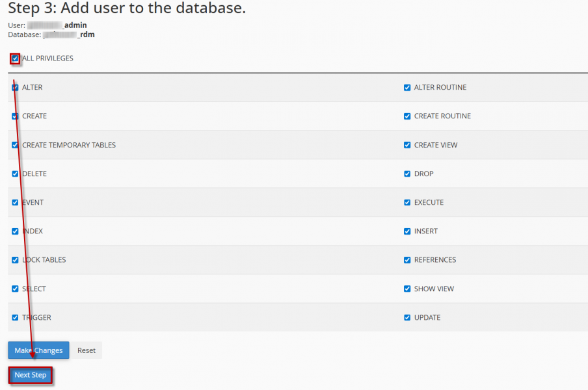This screenshot has height=390, width=588.
Task: Uncheck the INSERT privilege
Action: (x=407, y=231)
